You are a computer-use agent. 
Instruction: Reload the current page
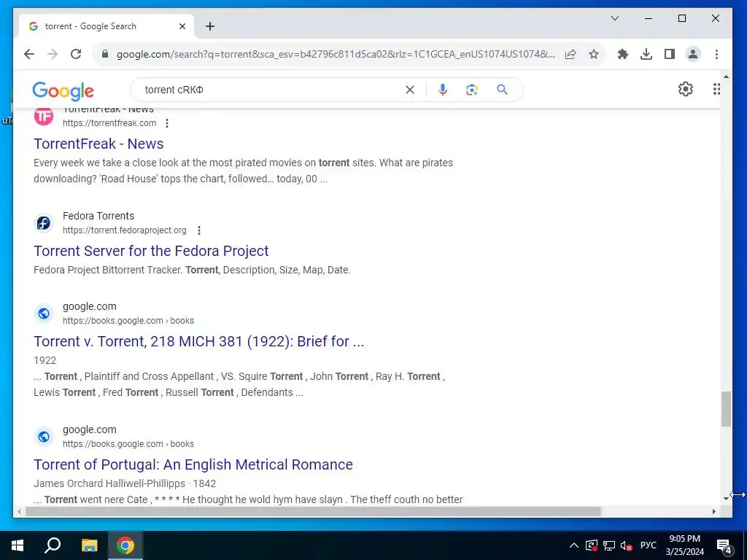[76, 54]
